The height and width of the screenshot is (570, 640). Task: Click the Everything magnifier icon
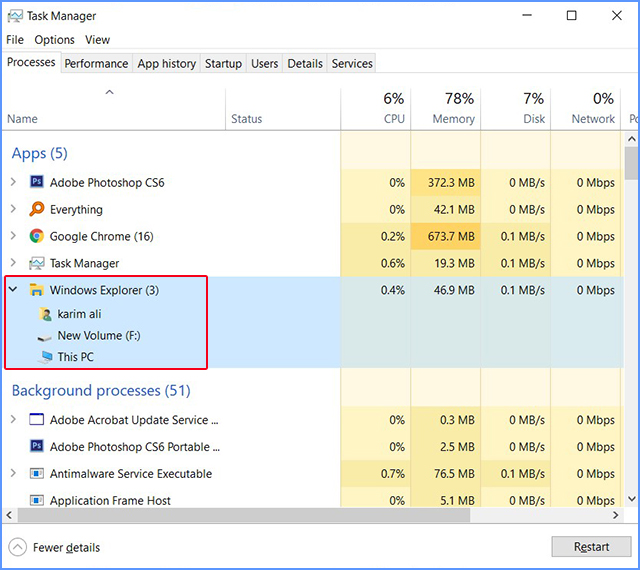tap(37, 209)
